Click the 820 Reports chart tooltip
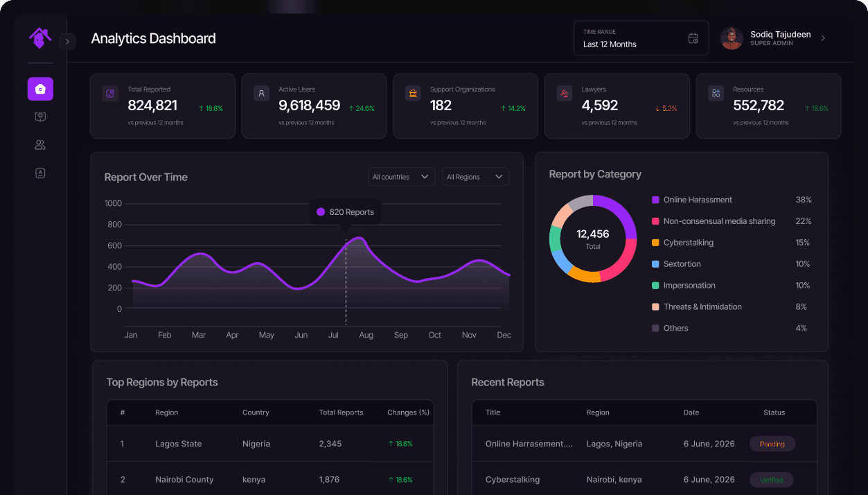The image size is (868, 495). tap(345, 212)
